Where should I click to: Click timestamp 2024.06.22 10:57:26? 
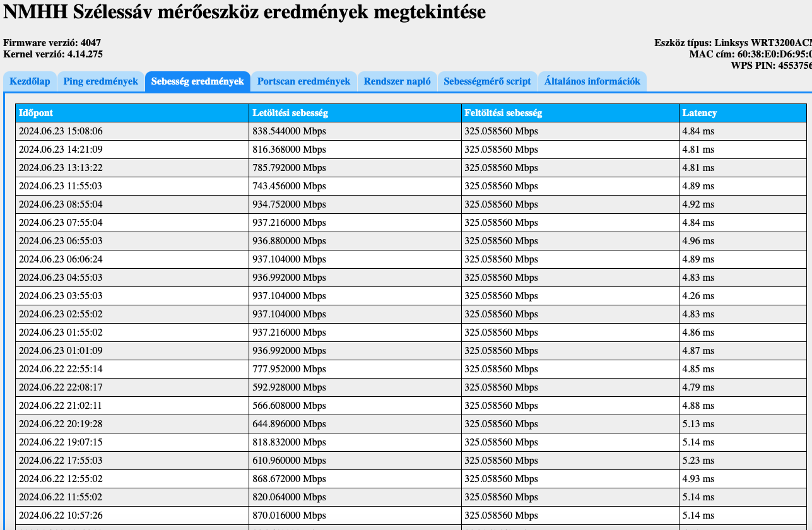61,515
